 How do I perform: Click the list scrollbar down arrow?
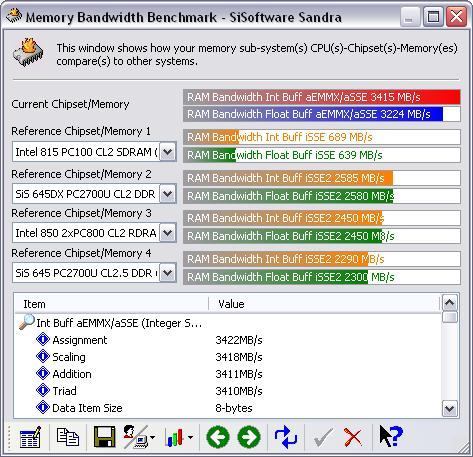tap(450, 408)
